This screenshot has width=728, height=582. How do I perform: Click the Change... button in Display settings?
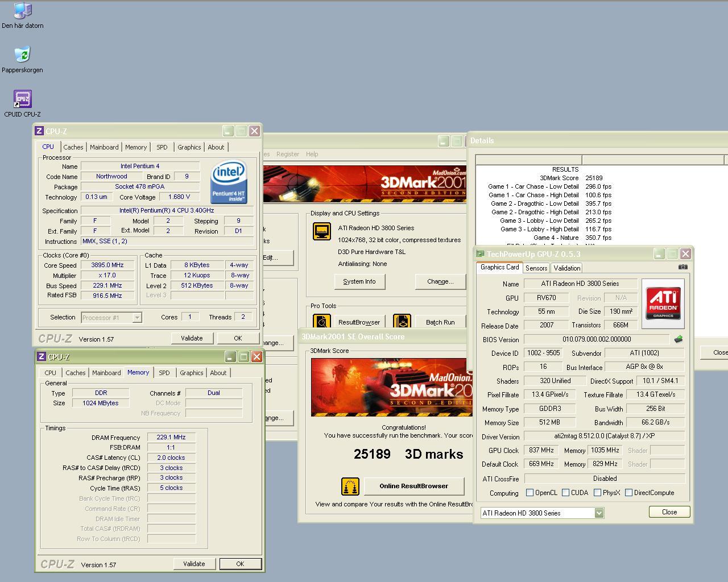pos(440,281)
